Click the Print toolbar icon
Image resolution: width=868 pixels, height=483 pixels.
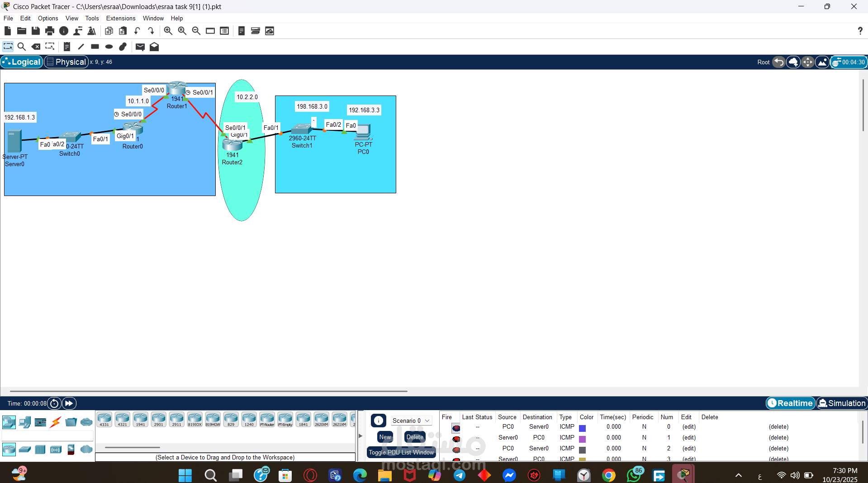pos(50,31)
